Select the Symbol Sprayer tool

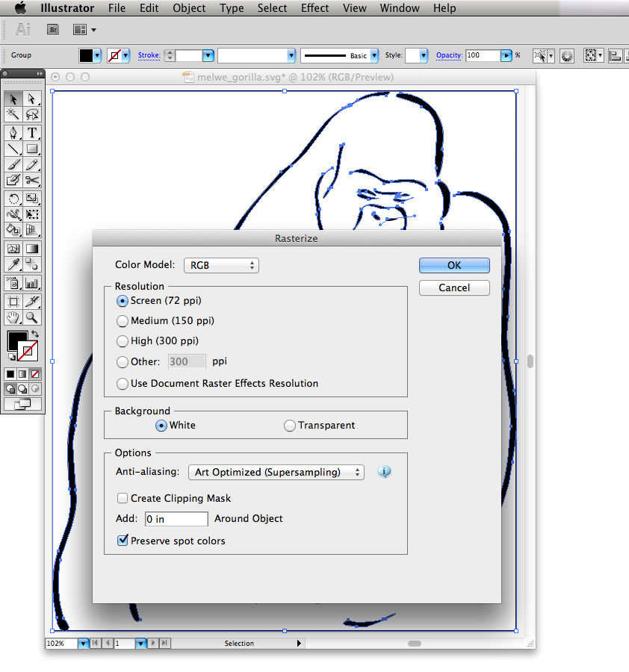point(12,282)
